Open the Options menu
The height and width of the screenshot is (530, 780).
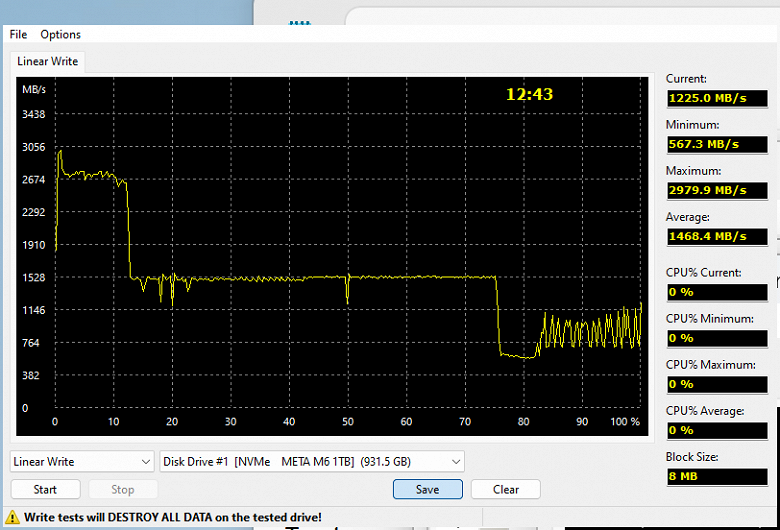60,34
